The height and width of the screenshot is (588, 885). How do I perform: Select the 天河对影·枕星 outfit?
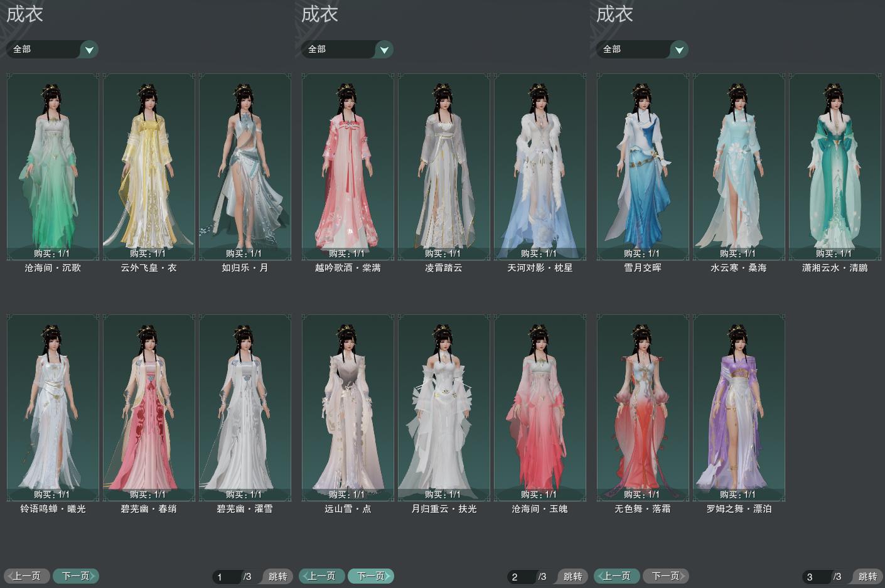[x=540, y=166]
